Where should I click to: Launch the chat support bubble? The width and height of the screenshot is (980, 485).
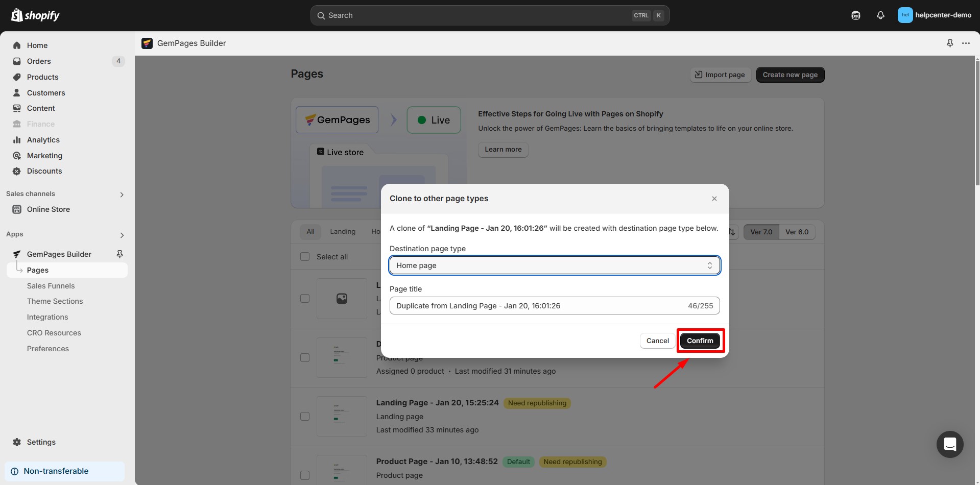(x=950, y=444)
